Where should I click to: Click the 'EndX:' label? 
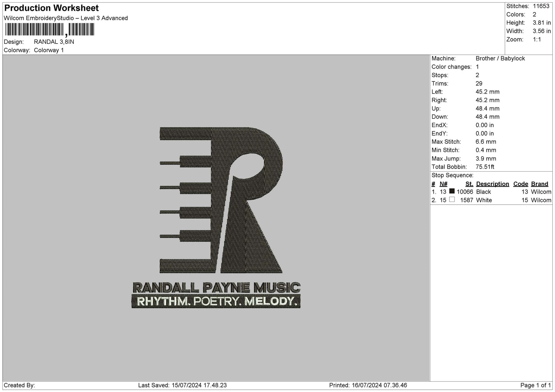[440, 125]
